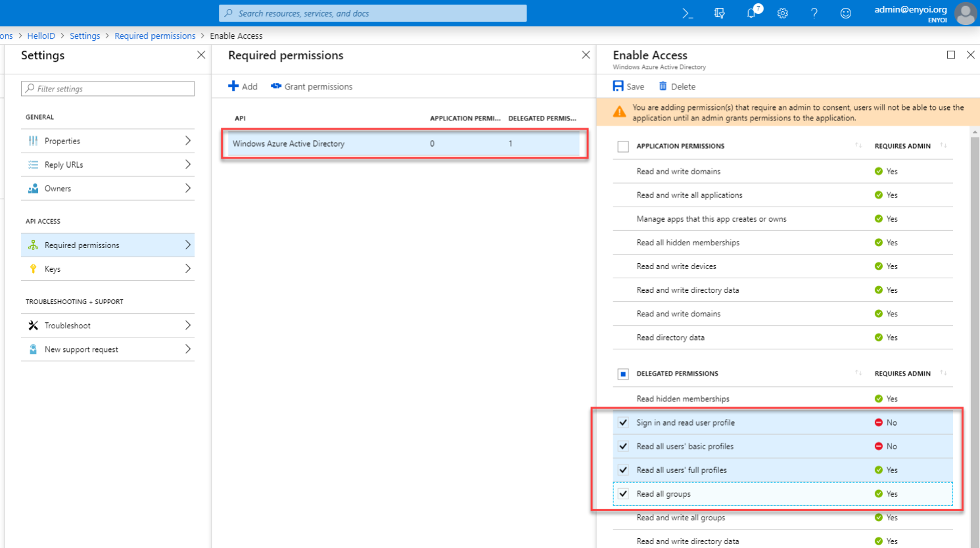Sort application Requires Admin column

pyautogui.click(x=943, y=145)
